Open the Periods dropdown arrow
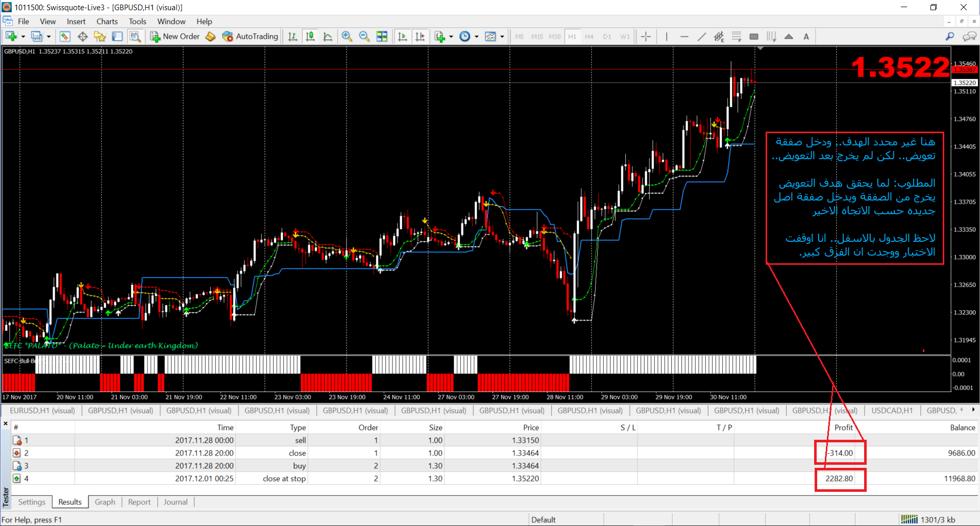 pyautogui.click(x=477, y=36)
